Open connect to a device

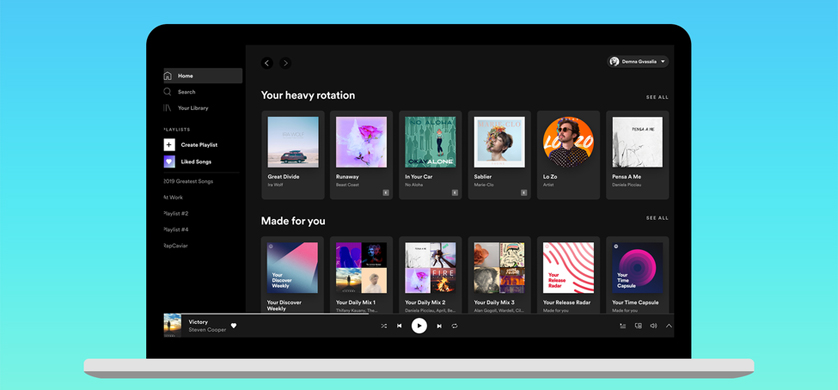point(638,325)
